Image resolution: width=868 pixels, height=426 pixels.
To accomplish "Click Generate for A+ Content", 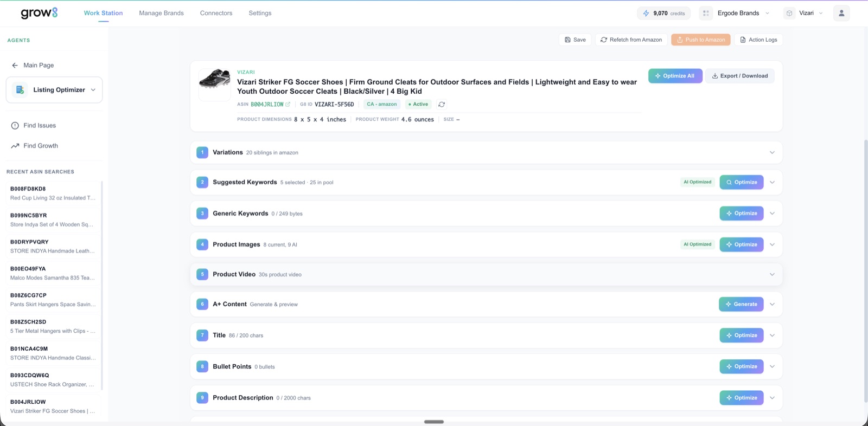I will click(741, 304).
